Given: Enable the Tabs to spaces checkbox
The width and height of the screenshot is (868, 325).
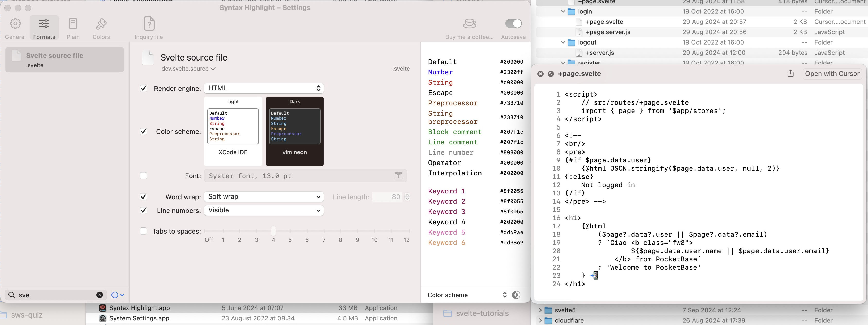Looking at the screenshot, I should click(143, 231).
